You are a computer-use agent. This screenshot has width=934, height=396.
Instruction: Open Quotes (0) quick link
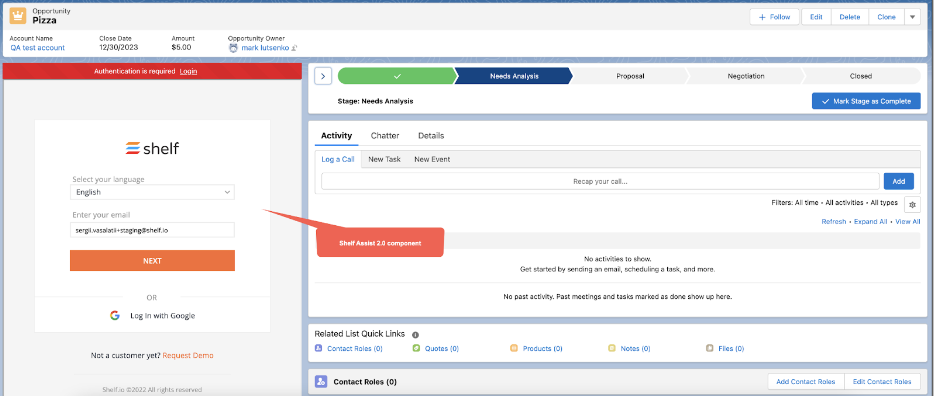(442, 348)
